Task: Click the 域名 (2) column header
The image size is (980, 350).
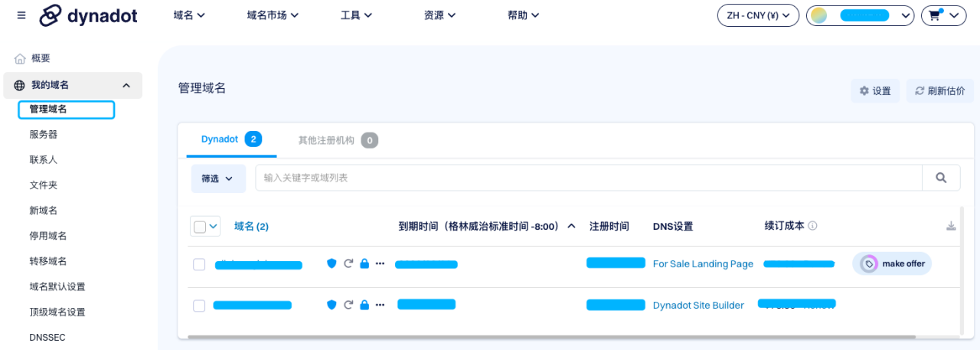Action: (x=251, y=226)
